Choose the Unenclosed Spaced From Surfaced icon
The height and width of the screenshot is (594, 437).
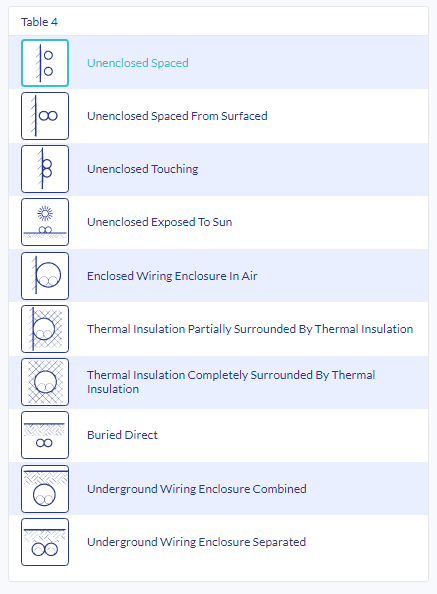point(45,116)
